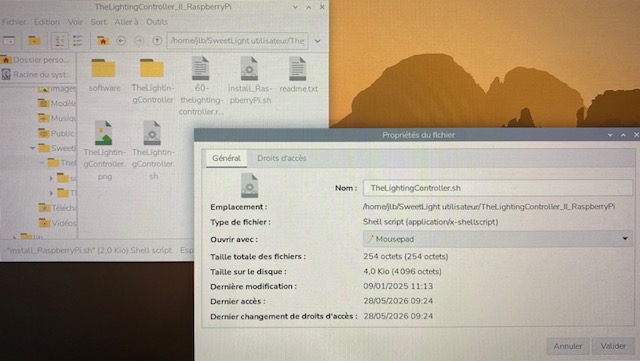Click the 254 octets total size value
The width and height of the screenshot is (640, 361).
click(x=406, y=256)
